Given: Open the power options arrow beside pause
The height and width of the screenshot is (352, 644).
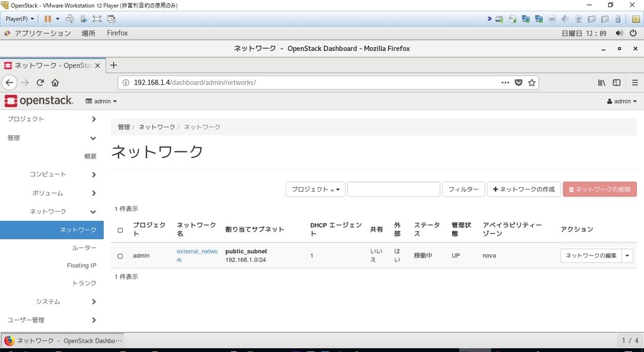Looking at the screenshot, I should pyautogui.click(x=57, y=19).
